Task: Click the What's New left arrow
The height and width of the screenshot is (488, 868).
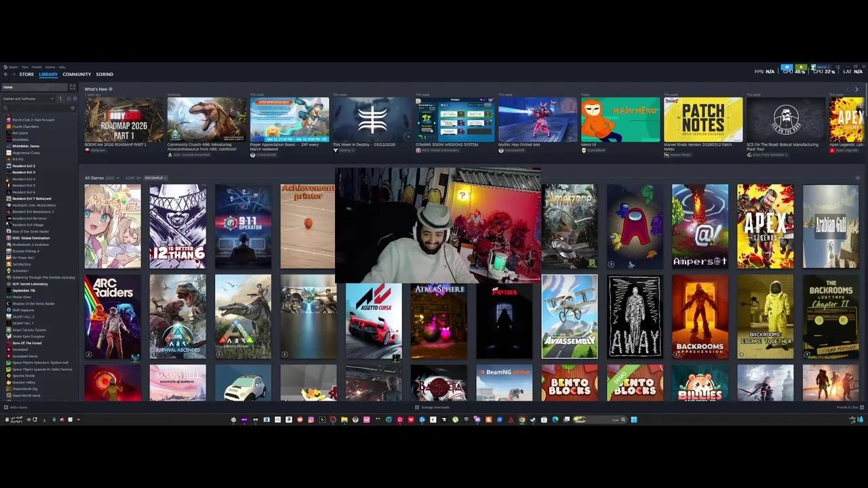Action: (x=848, y=89)
